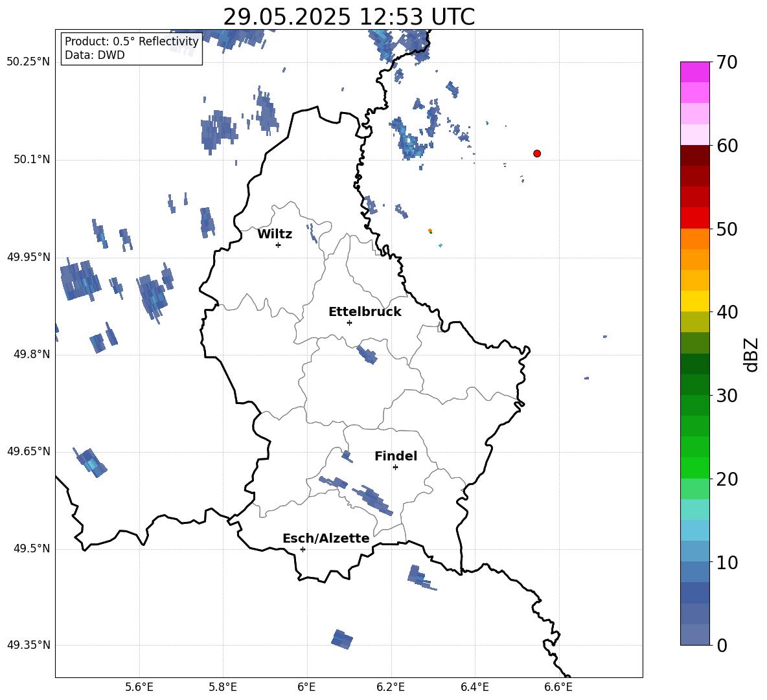Click the colorbar tick label 60
Image resolution: width=767 pixels, height=700 pixels.
point(727,146)
